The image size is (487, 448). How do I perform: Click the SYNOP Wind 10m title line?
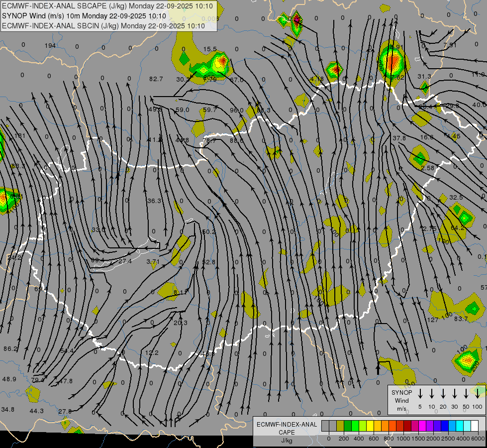tap(84, 16)
